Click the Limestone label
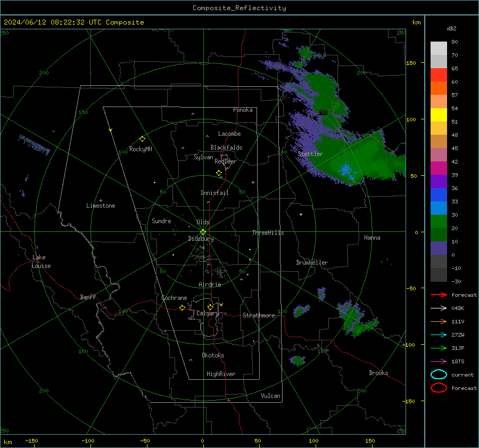Image resolution: width=479 pixels, height=448 pixels. [101, 206]
